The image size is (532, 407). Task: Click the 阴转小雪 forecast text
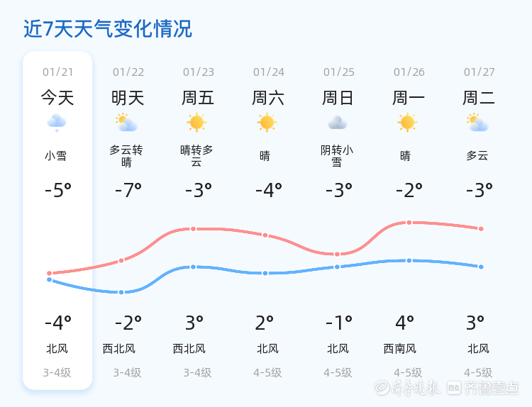click(337, 156)
